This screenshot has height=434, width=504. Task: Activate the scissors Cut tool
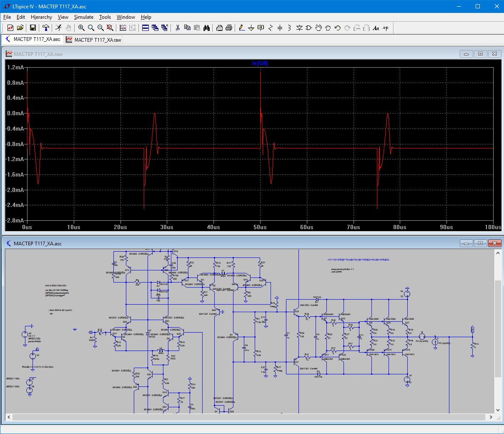178,28
